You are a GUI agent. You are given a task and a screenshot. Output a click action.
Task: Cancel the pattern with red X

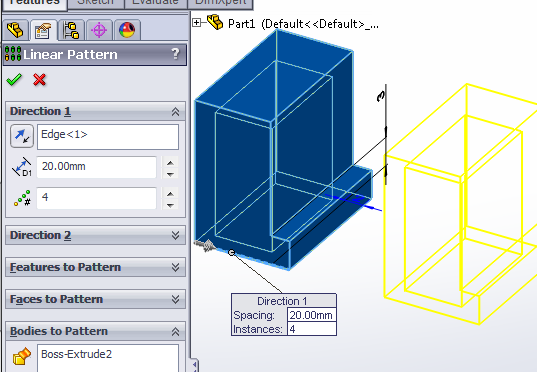click(39, 80)
